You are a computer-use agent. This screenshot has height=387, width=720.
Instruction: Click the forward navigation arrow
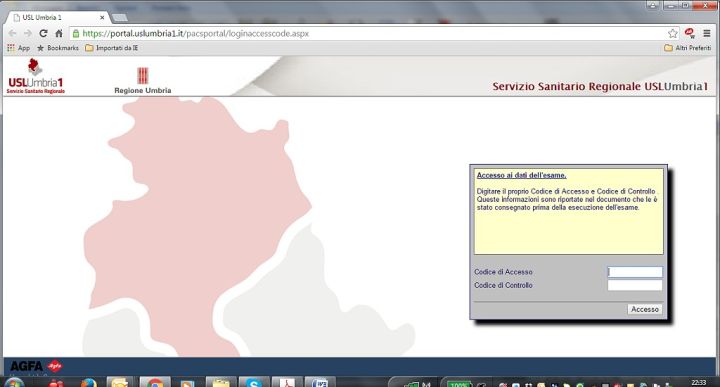(x=28, y=34)
